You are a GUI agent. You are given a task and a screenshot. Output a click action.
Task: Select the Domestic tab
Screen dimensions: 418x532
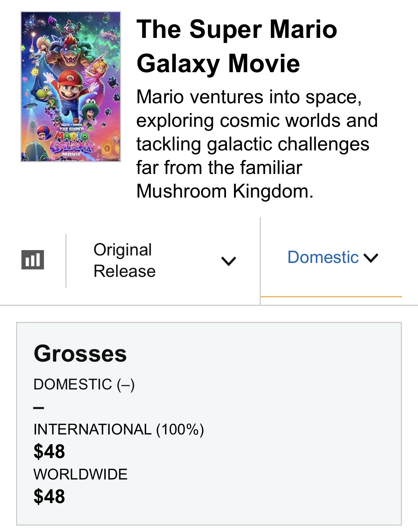(333, 257)
